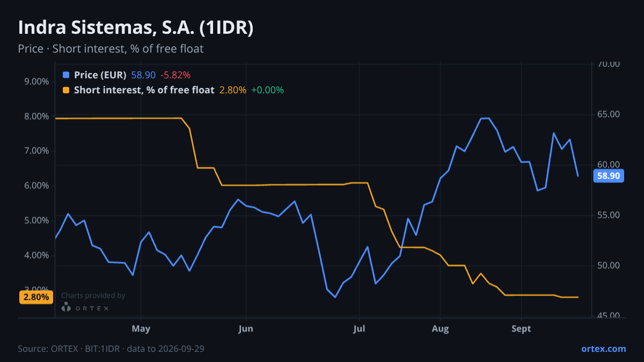This screenshot has width=644, height=362.
Task: Click the May x-axis label
Action: pos(141,329)
